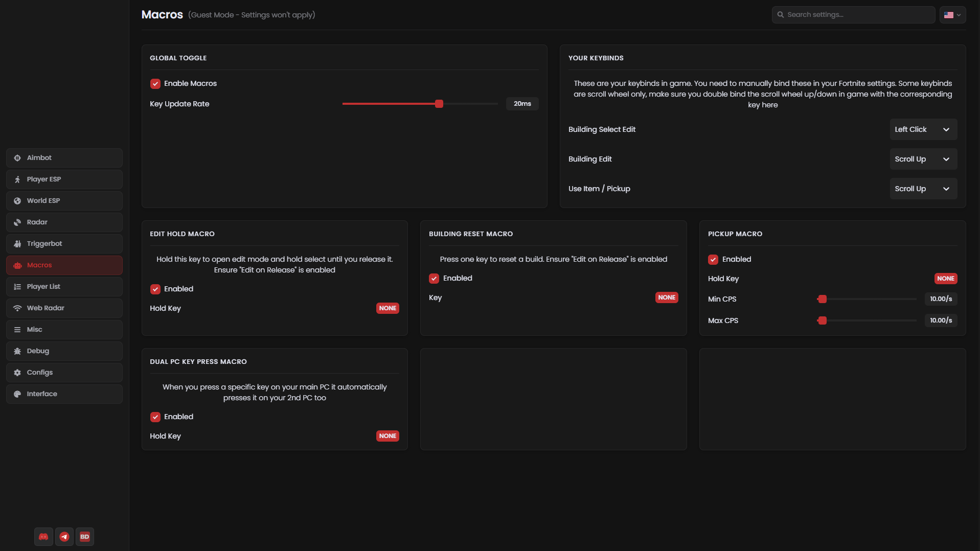Click the Web Radar wifi icon
Viewport: 980px width, 551px height.
pyautogui.click(x=17, y=308)
